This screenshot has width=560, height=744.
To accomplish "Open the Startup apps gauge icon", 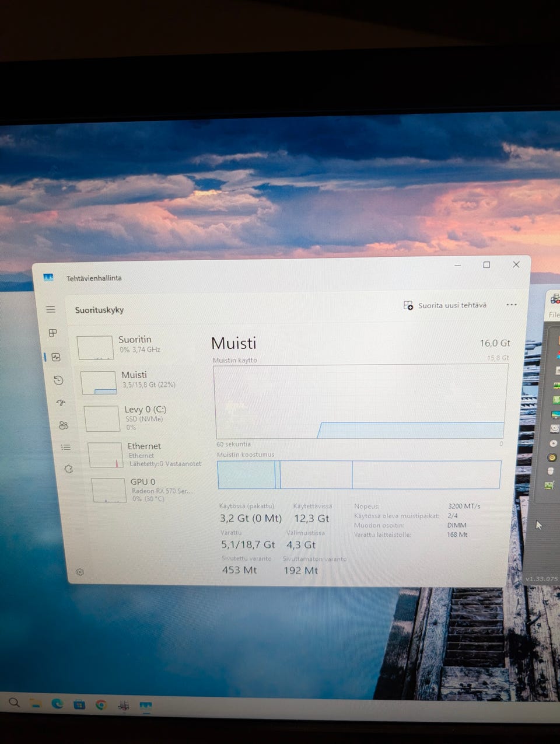I will (61, 403).
